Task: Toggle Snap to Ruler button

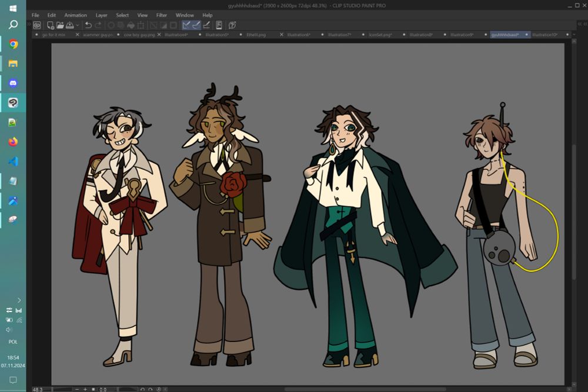Action: (x=186, y=25)
